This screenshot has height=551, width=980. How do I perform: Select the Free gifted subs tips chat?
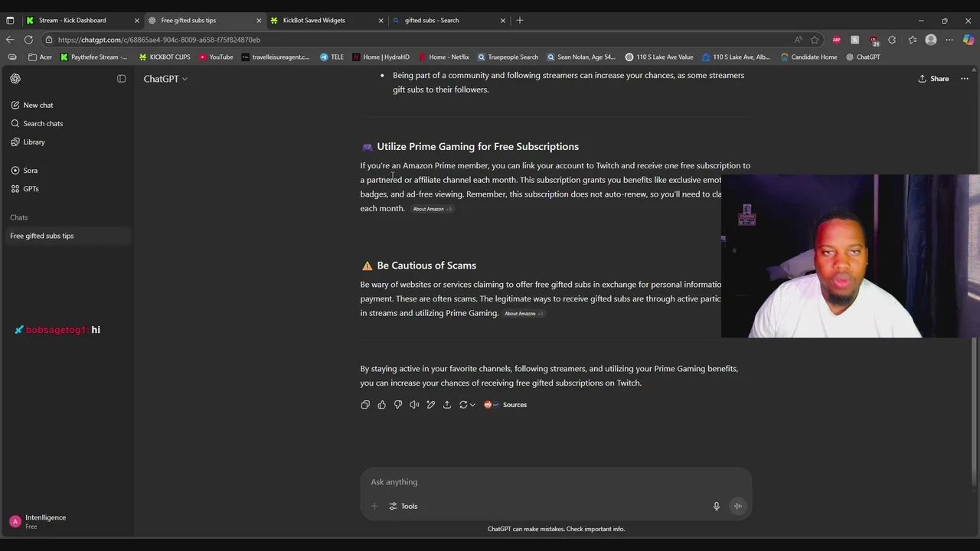pyautogui.click(x=67, y=236)
